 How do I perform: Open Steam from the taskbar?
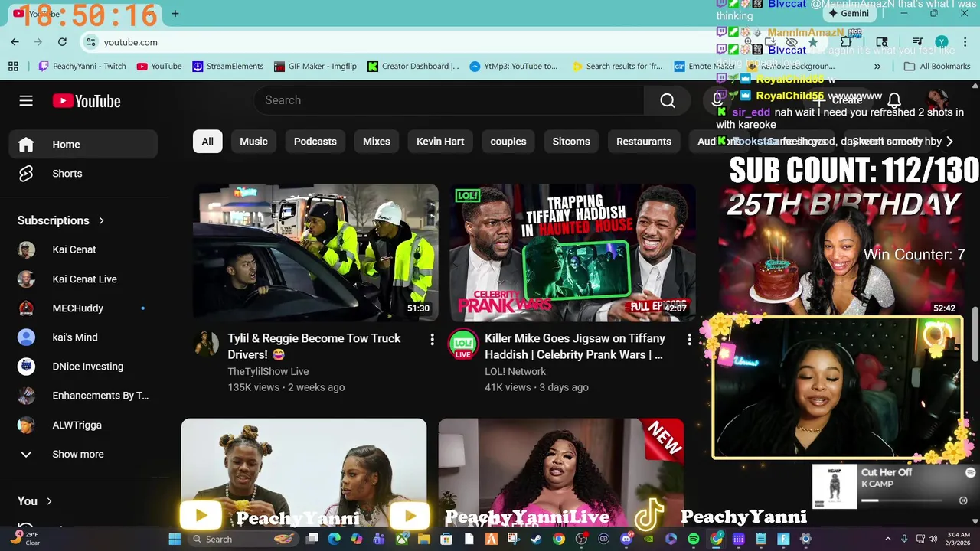click(x=536, y=539)
